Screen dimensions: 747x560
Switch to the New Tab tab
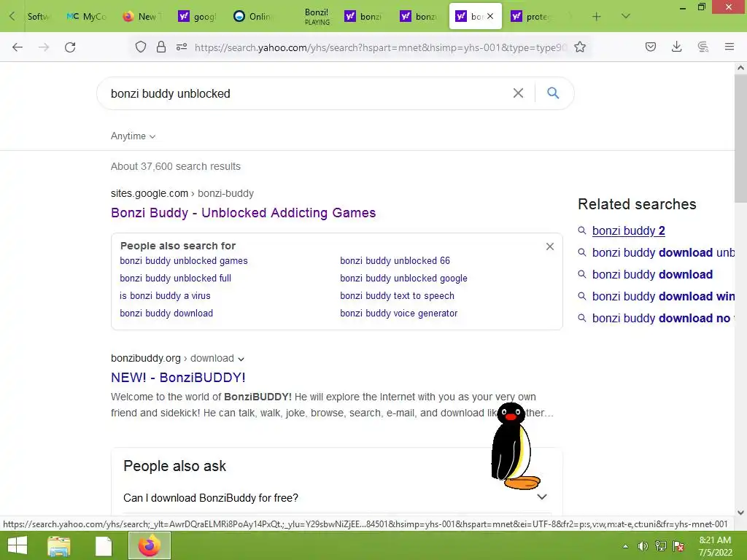[142, 17]
